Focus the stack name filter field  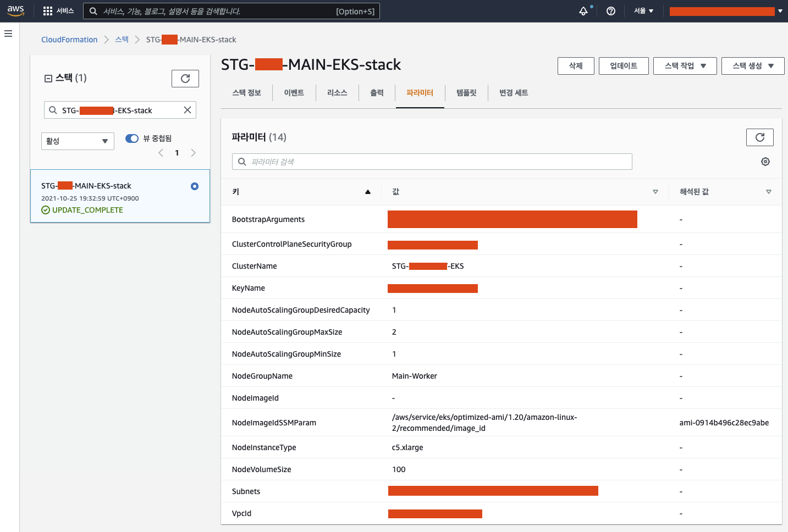(120, 110)
